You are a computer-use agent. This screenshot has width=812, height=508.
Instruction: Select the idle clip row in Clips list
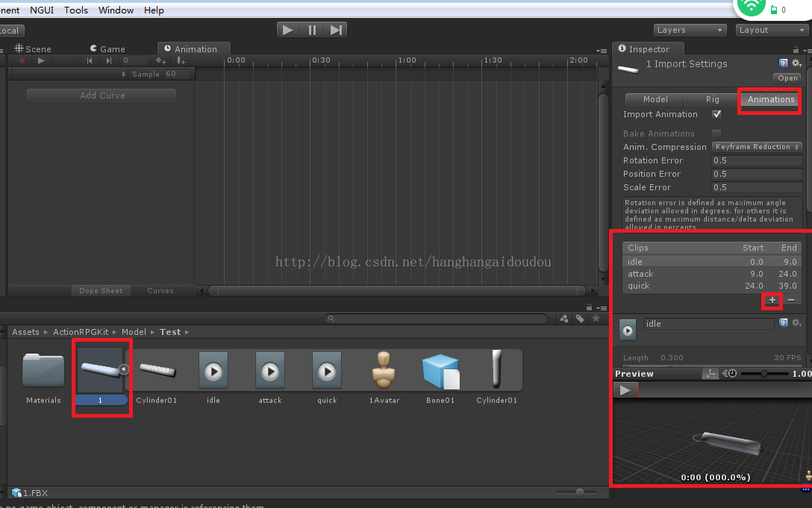(x=711, y=262)
